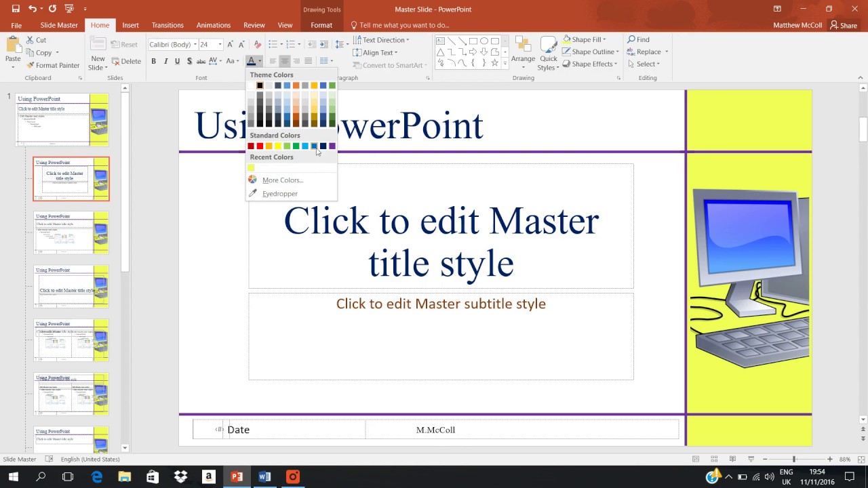Open the Font name dropdown

[195, 44]
